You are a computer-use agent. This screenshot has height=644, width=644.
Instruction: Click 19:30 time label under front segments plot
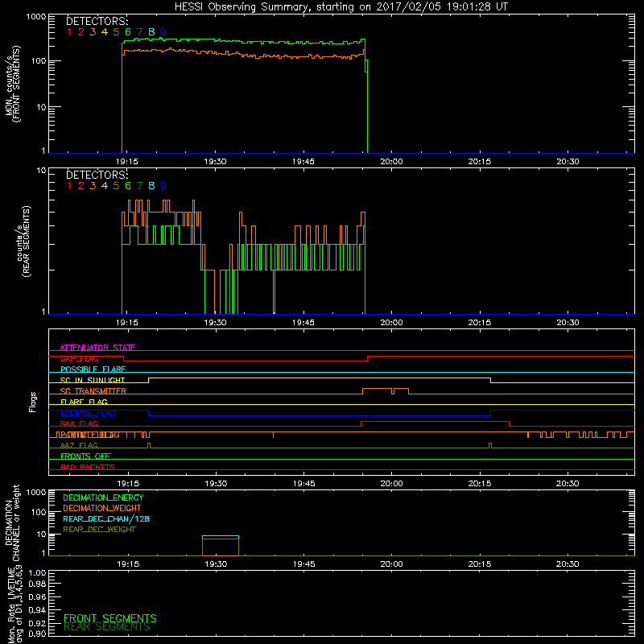(x=215, y=162)
